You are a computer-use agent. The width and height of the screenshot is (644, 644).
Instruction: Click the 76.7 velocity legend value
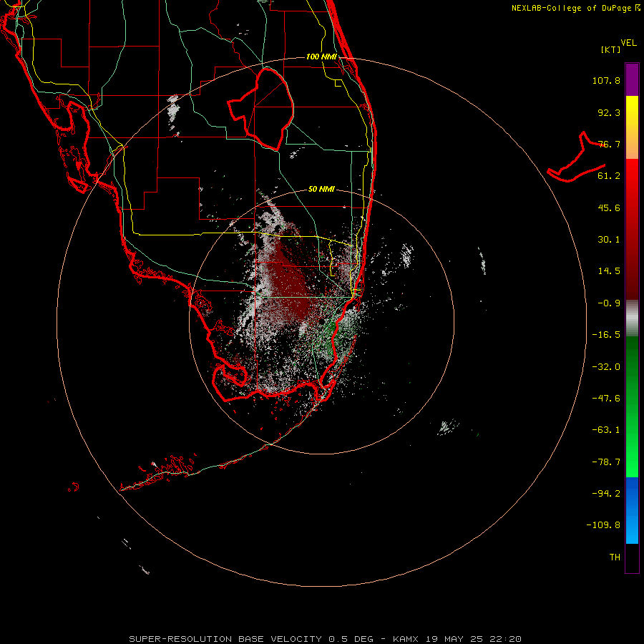pos(609,144)
